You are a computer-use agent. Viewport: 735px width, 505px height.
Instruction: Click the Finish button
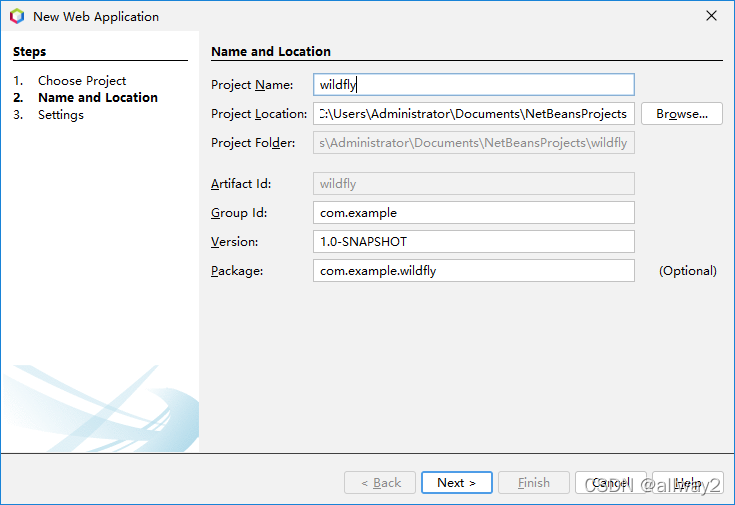click(x=533, y=482)
